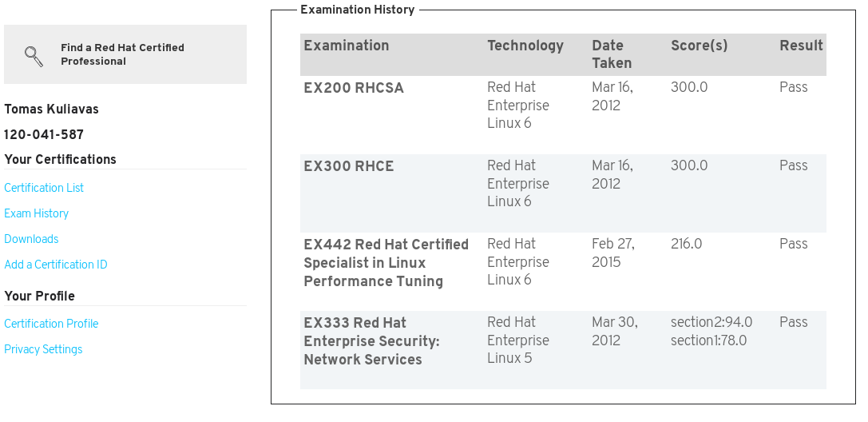This screenshot has width=868, height=422.
Task: Open Privacy Settings link
Action: tap(43, 349)
